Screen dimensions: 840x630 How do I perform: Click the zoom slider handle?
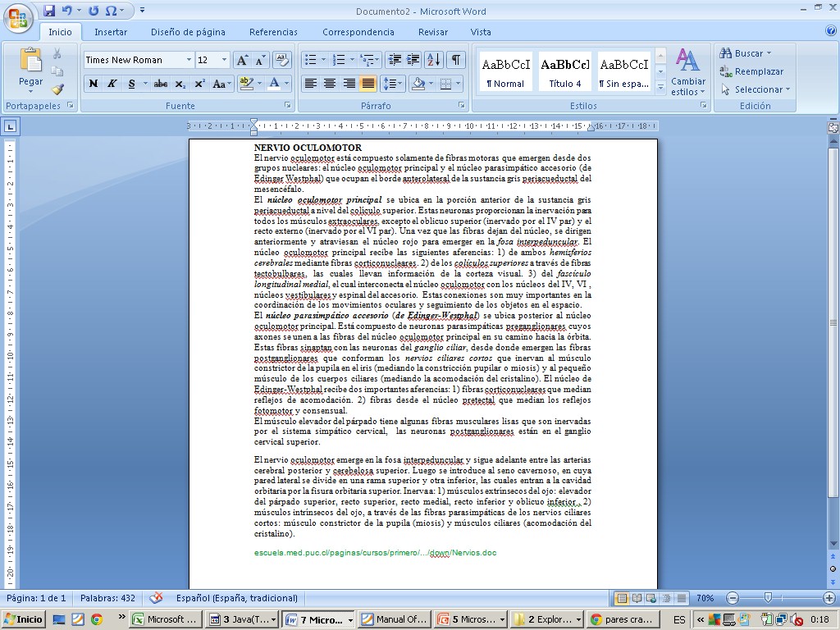click(x=767, y=598)
